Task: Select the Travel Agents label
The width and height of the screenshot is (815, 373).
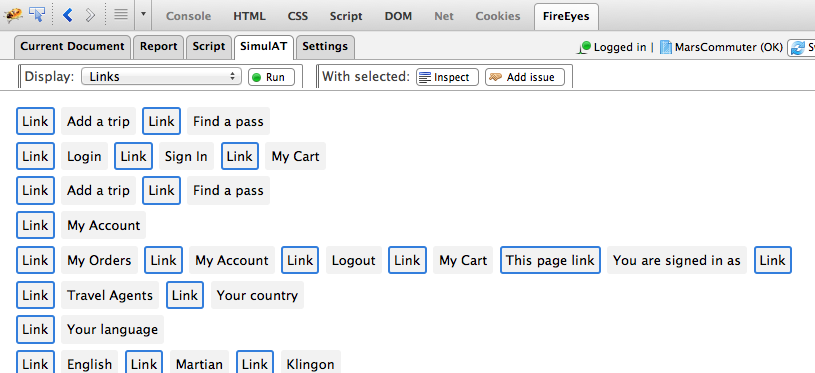Action: tap(110, 295)
